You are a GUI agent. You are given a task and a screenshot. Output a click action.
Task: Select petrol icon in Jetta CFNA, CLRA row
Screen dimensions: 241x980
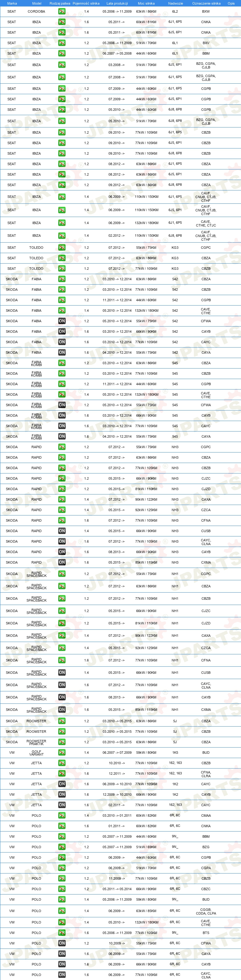pyautogui.click(x=62, y=774)
